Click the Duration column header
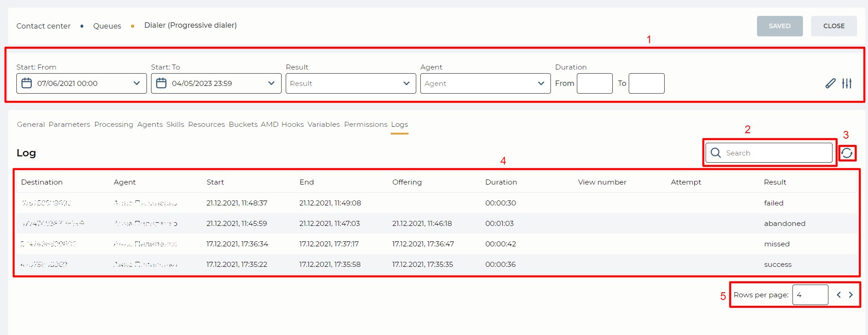868x335 pixels. pos(501,182)
